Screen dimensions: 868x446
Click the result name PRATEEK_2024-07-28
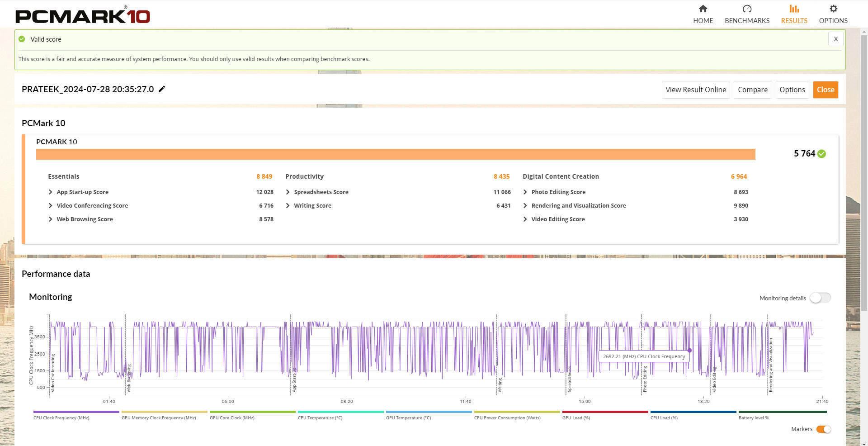(x=88, y=89)
